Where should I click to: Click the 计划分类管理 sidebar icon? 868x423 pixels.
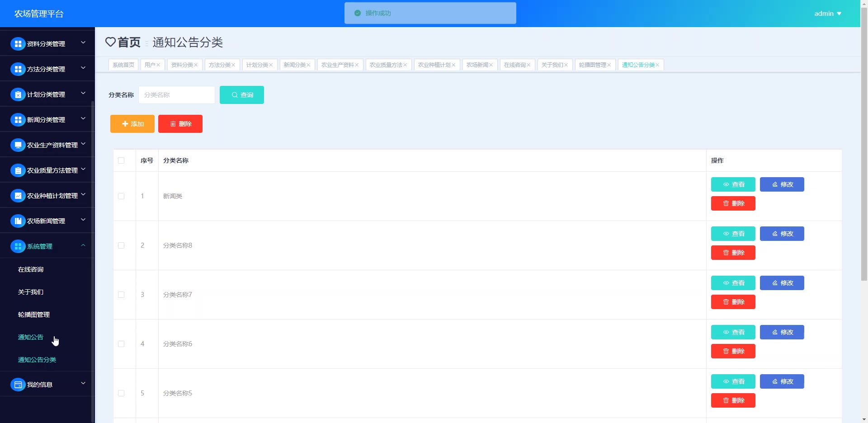18,94
